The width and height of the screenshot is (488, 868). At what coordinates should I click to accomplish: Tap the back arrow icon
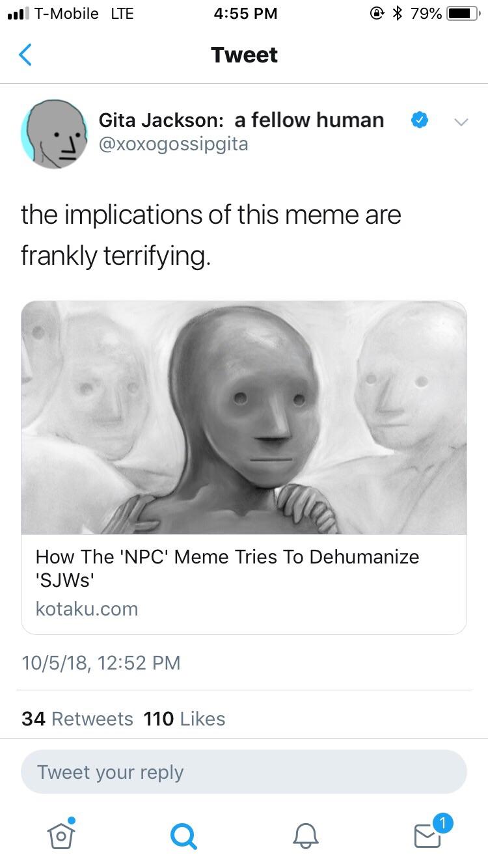(25, 55)
